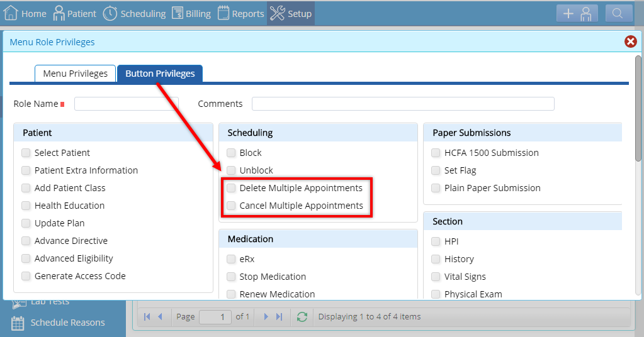
Task: Switch to the Menu Privileges tab
Action: [75, 74]
